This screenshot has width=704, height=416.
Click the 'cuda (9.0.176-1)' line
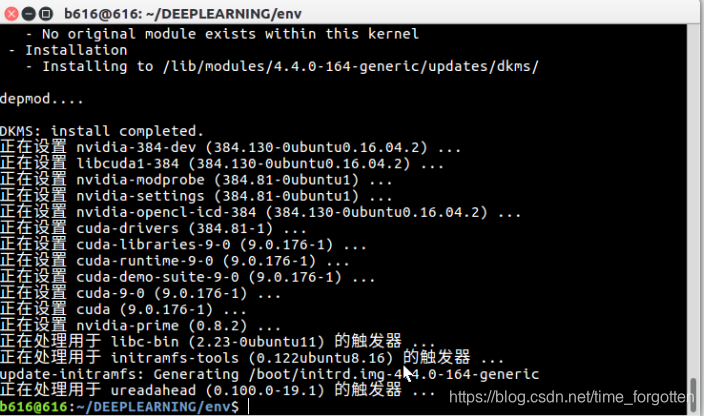tap(123, 309)
